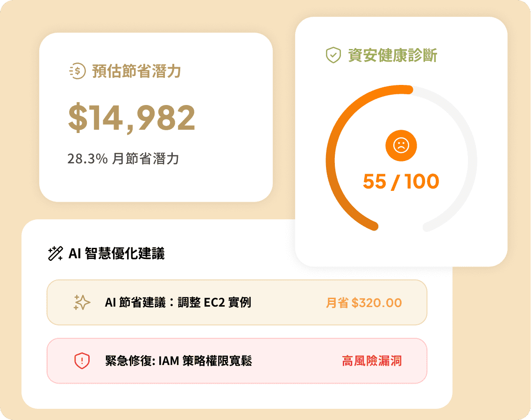Viewport: 531px width, 420px height.
Task: Click the orange sad face icon
Action: 401,146
